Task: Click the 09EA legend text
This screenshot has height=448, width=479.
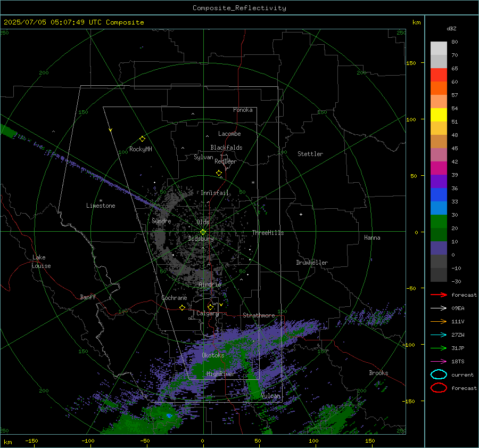Action: (458, 308)
